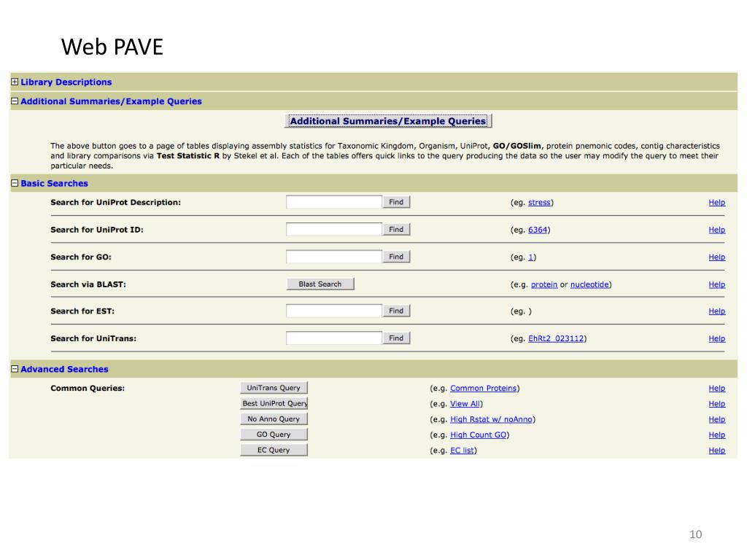
Task: Click the EC Query button
Action: [274, 450]
